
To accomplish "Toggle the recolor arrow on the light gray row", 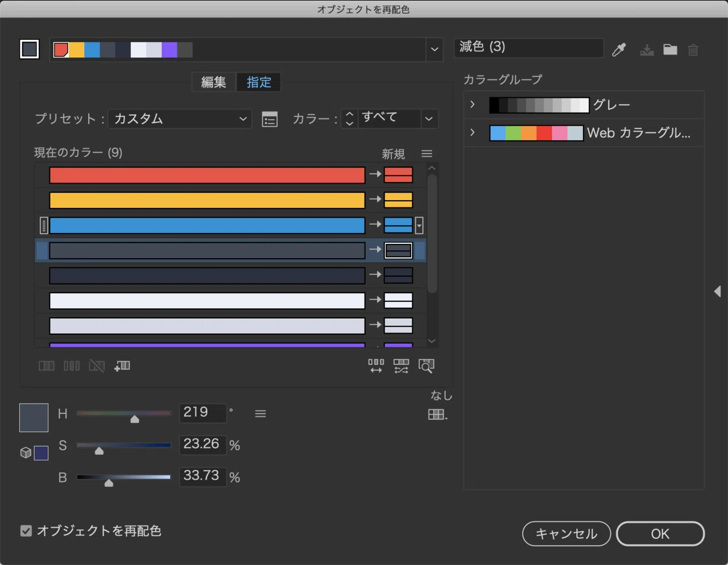I will 375,324.
